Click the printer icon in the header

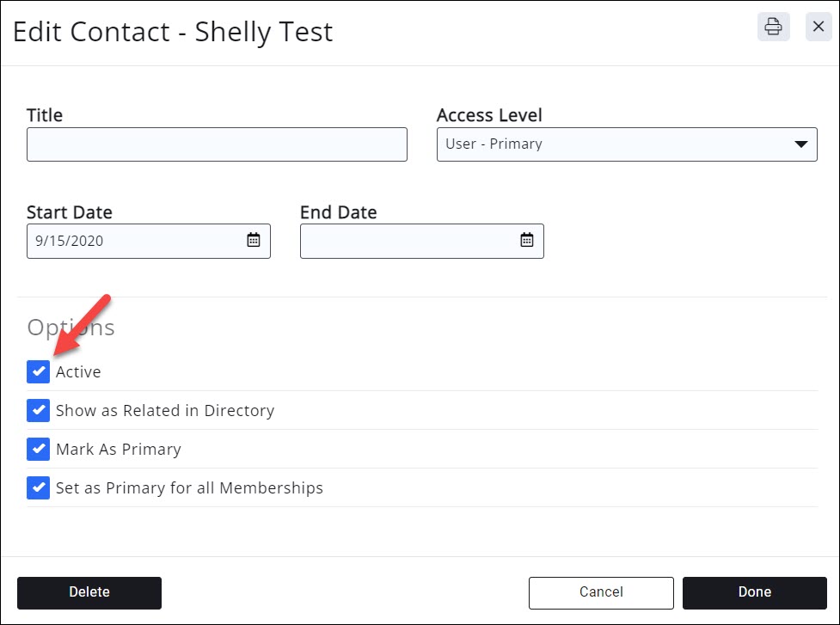(773, 27)
